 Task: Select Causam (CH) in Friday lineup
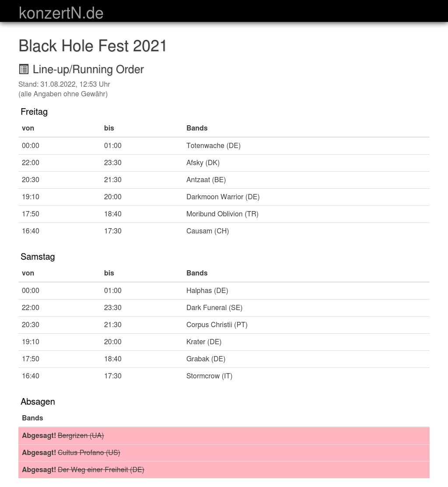(207, 231)
